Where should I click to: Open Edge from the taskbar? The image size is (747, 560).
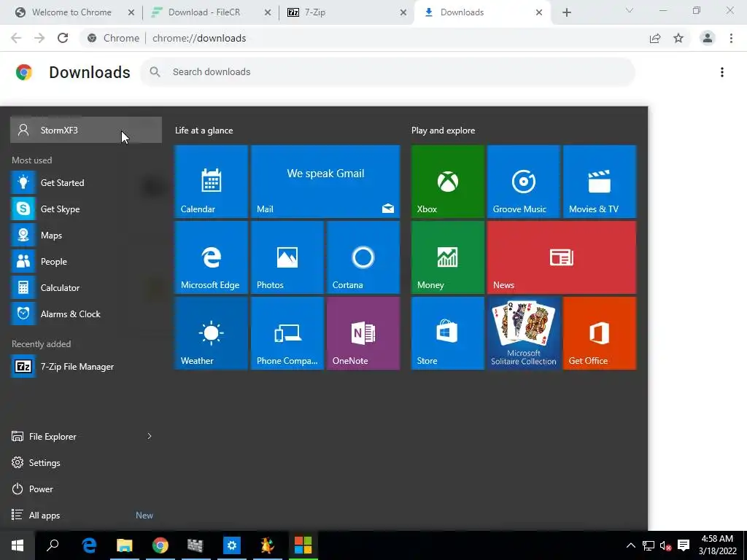(89, 545)
